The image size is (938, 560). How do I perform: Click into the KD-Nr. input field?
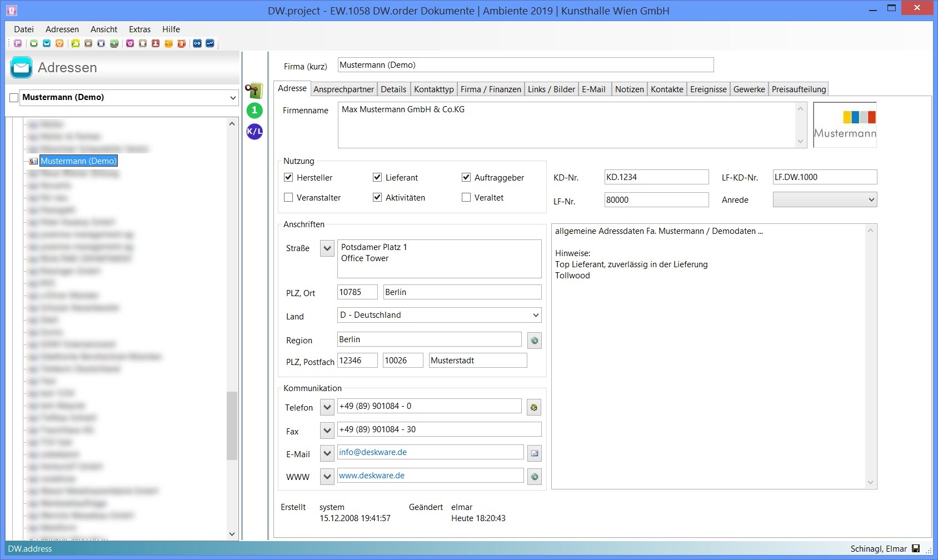pyautogui.click(x=656, y=177)
